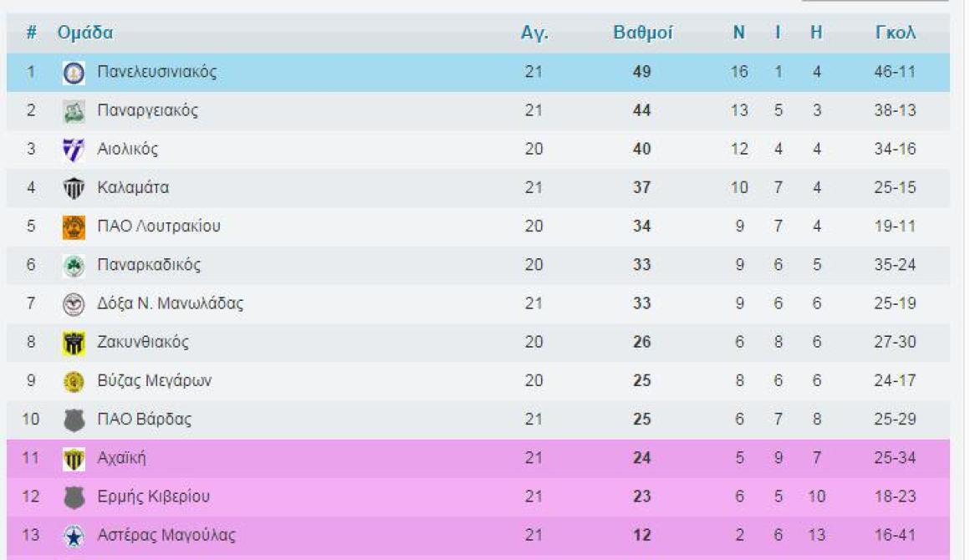This screenshot has height=560, width=970.
Task: Open the ΠΑΟ Βάρδας team link
Action: [x=144, y=419]
